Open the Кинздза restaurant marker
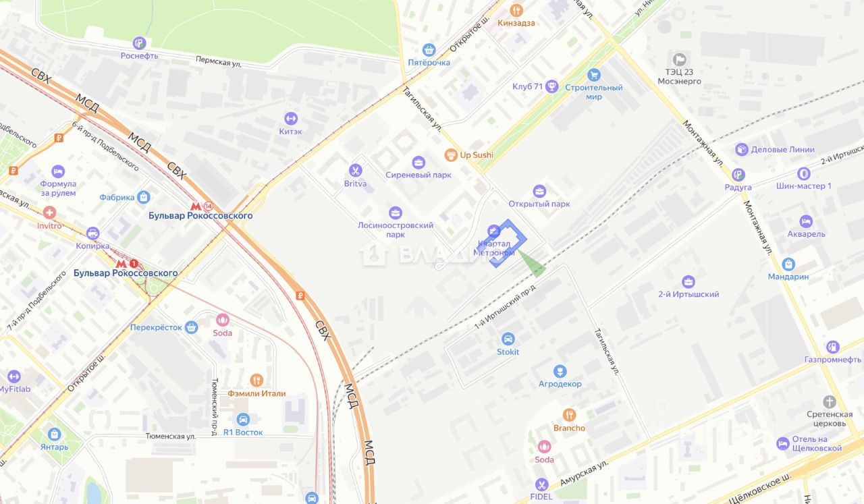This screenshot has width=864, height=504. coord(516,10)
